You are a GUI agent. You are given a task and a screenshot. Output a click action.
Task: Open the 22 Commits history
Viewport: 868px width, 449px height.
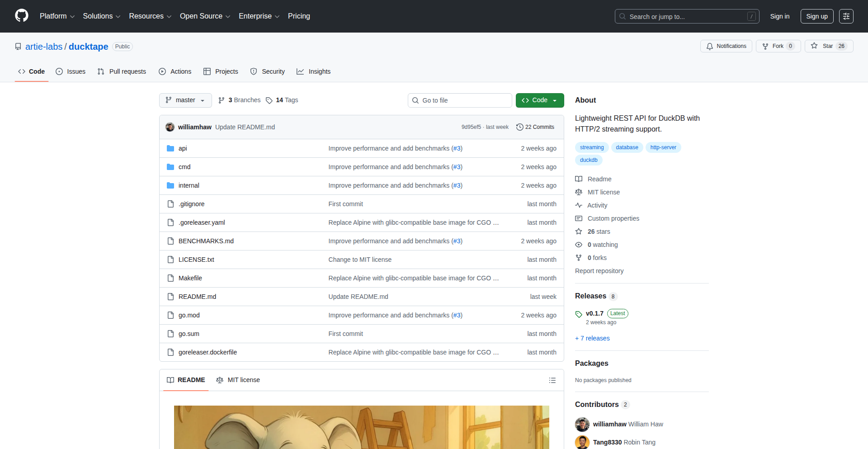[535, 127]
